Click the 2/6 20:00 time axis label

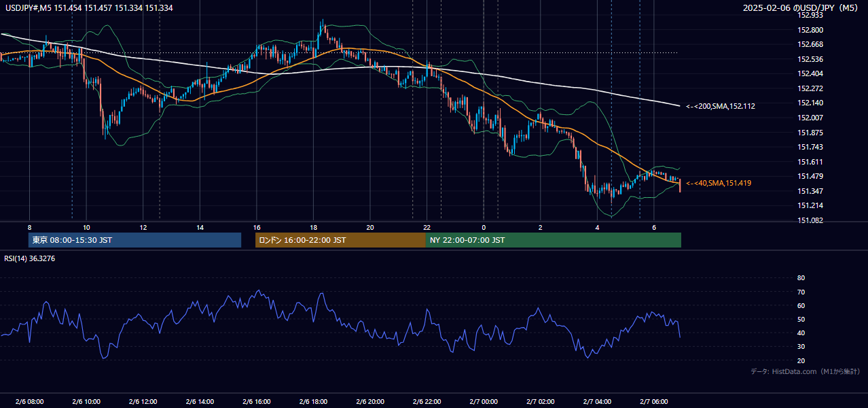[370, 401]
